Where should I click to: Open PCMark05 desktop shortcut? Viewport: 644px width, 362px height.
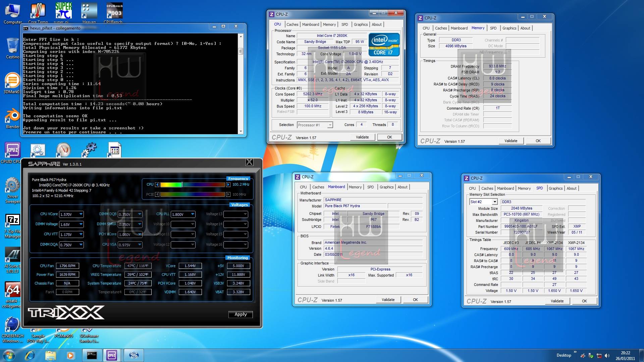pos(63,333)
